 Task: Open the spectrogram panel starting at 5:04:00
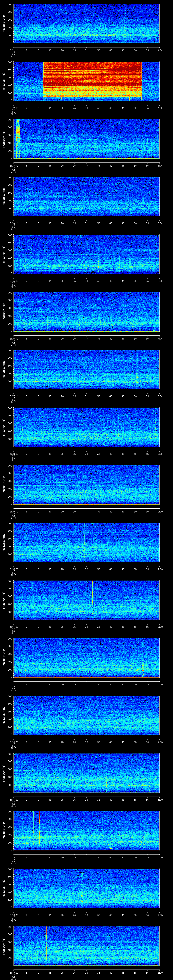[86, 196]
